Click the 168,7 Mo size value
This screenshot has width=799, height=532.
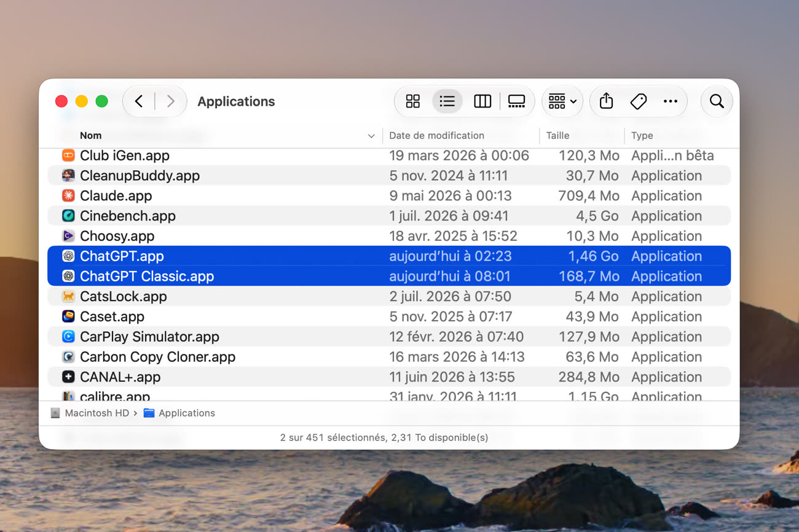(x=589, y=276)
